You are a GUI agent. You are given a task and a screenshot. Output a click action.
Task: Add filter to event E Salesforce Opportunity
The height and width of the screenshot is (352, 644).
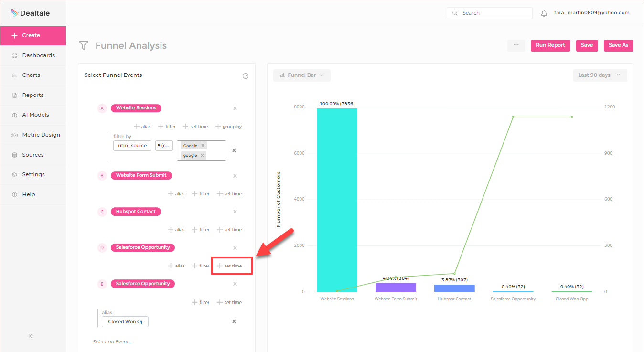201,302
